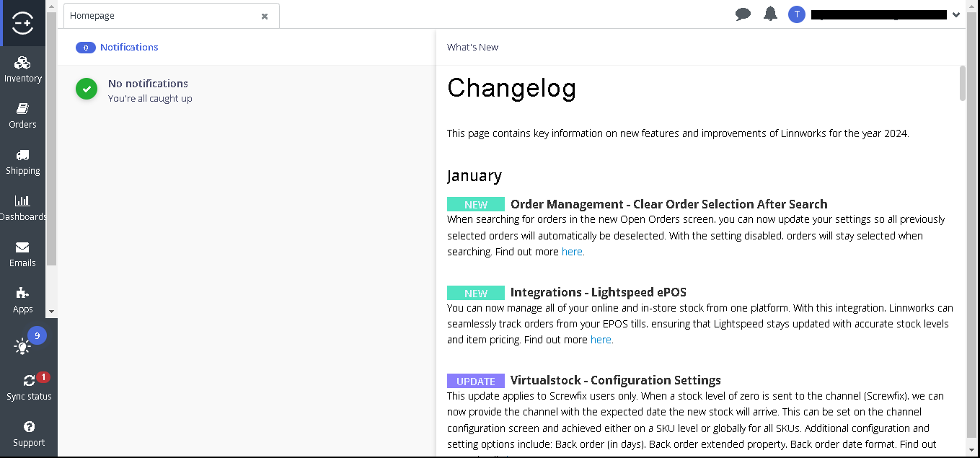The image size is (980, 458).
Task: Click the January heading
Action: point(474,175)
